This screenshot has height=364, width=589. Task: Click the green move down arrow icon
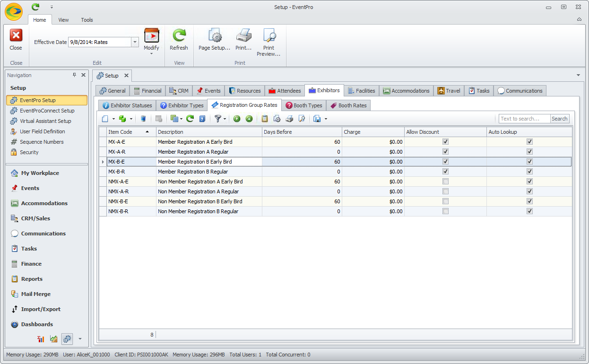249,119
